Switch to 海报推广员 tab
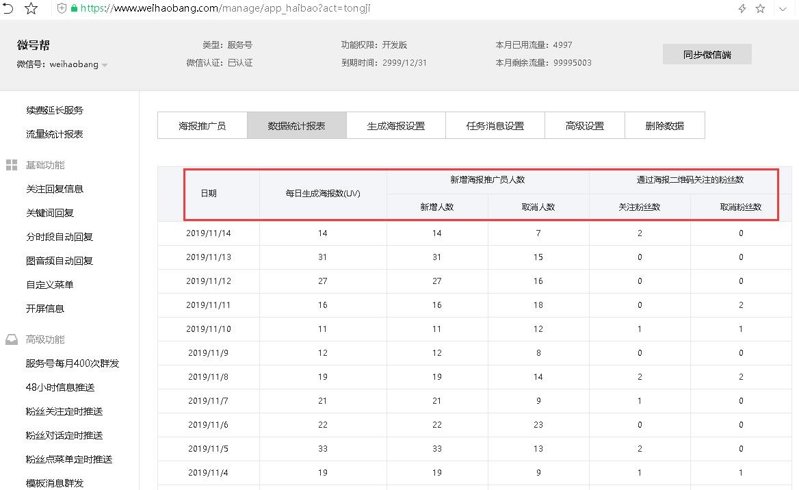Viewport: 799px width, 490px height. click(202, 125)
